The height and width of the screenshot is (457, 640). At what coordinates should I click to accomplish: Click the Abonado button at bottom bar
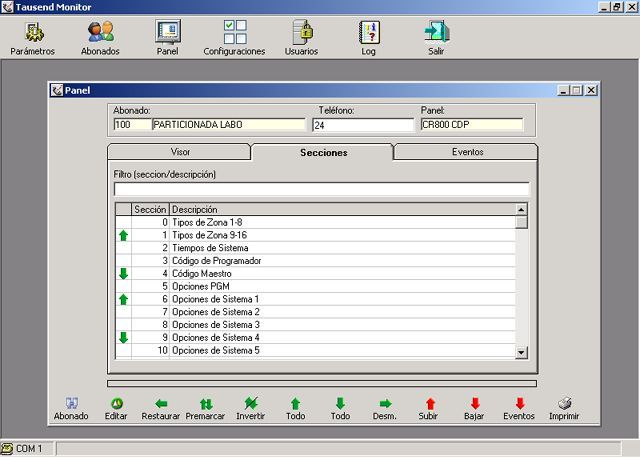71,409
